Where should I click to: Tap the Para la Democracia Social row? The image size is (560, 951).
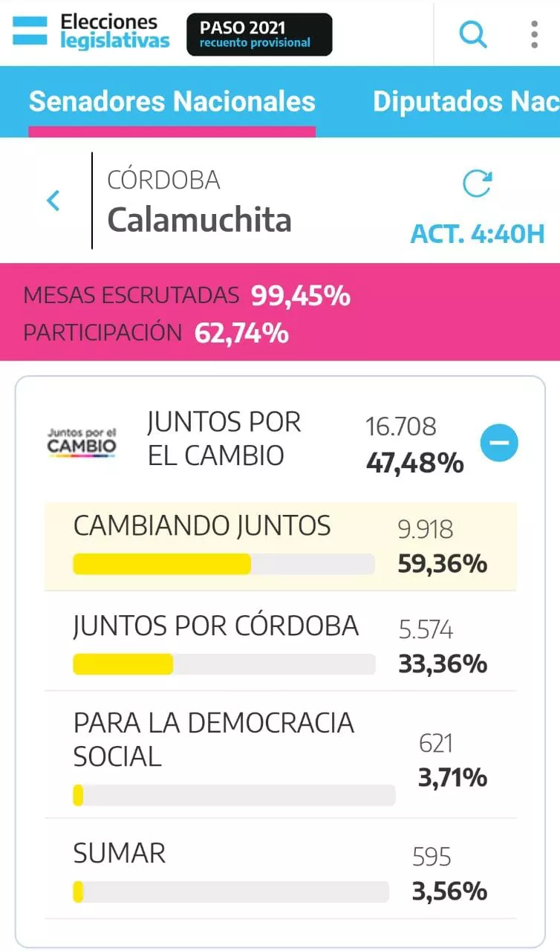click(279, 754)
